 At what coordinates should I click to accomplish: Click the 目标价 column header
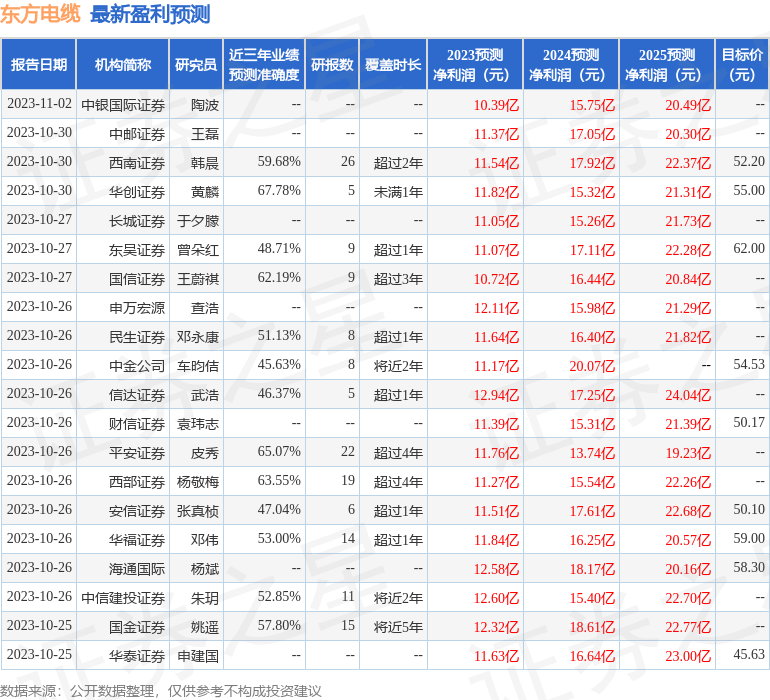(x=742, y=64)
